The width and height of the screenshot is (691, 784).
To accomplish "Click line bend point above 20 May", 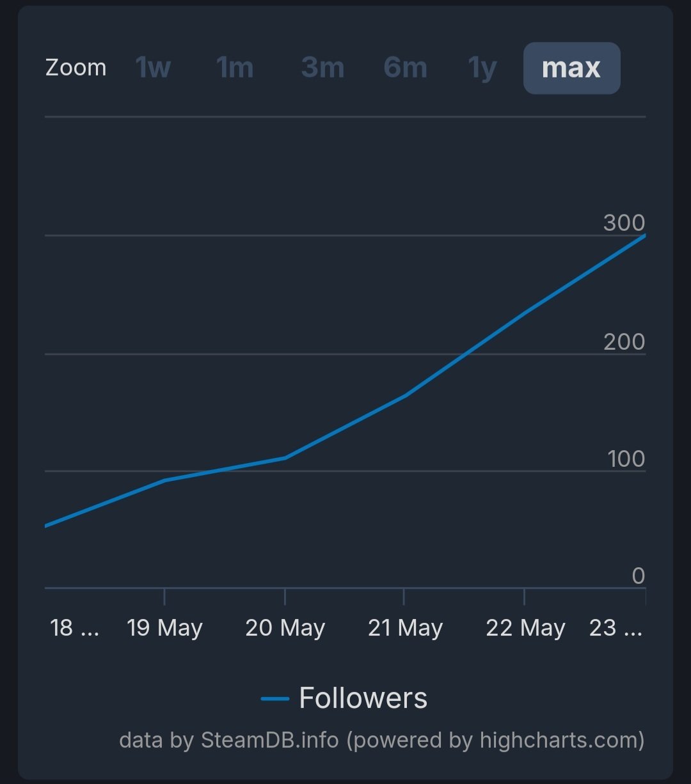I will pyautogui.click(x=285, y=458).
